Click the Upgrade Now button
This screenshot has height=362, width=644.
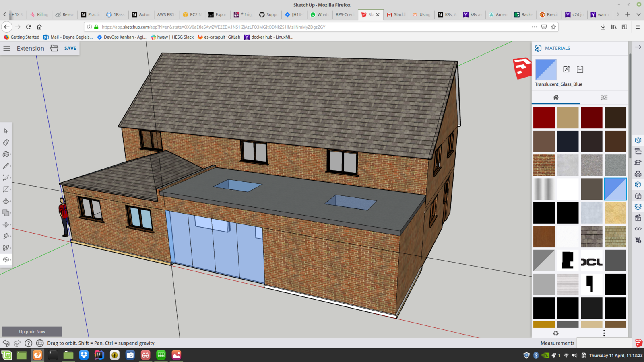click(x=32, y=331)
